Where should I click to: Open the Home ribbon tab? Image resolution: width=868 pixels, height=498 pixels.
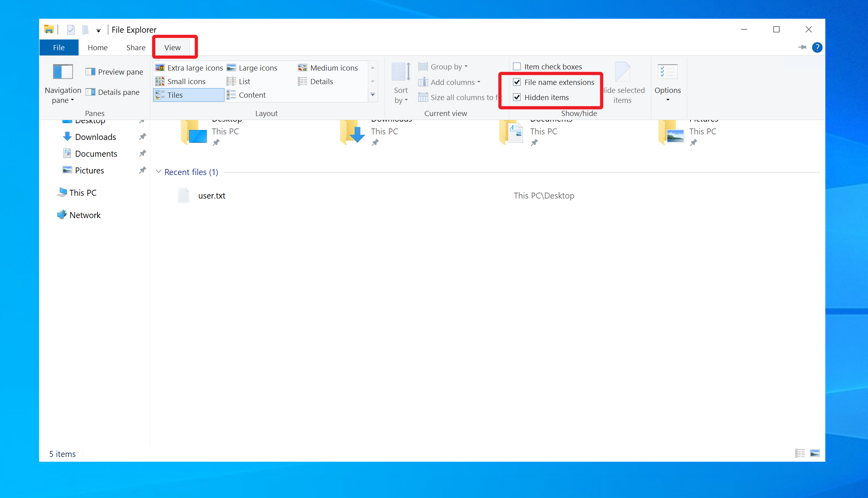tap(98, 47)
